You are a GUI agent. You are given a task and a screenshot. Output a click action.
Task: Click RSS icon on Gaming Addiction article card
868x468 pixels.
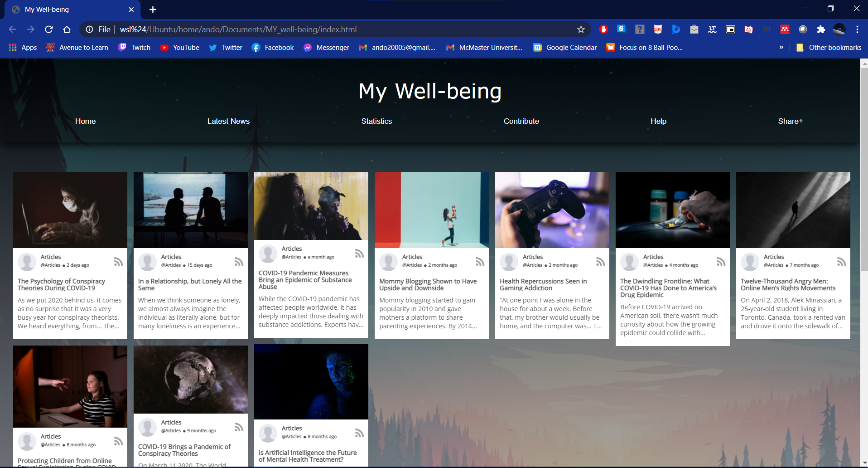[x=600, y=262]
